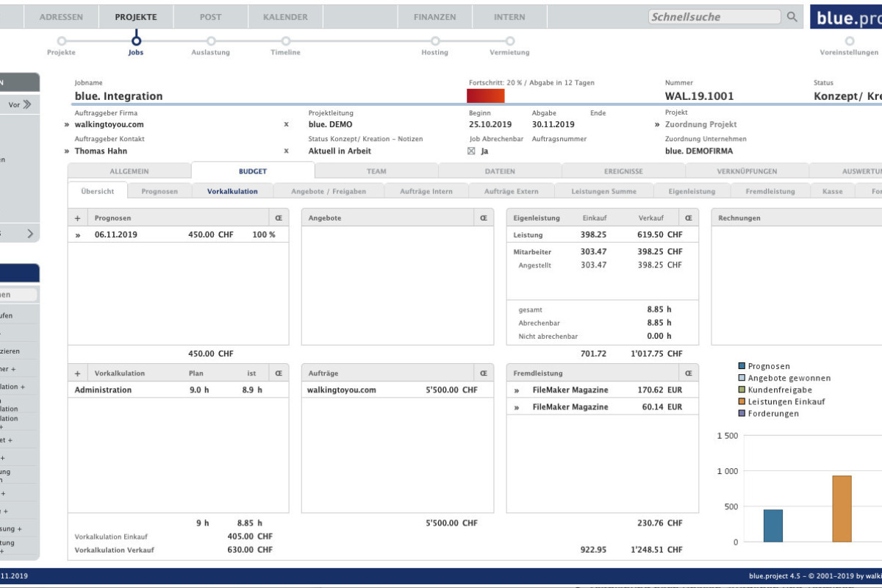This screenshot has height=588, width=882.
Task: Toggle the Job Abrechenbar Ja checkbox
Action: tap(472, 151)
